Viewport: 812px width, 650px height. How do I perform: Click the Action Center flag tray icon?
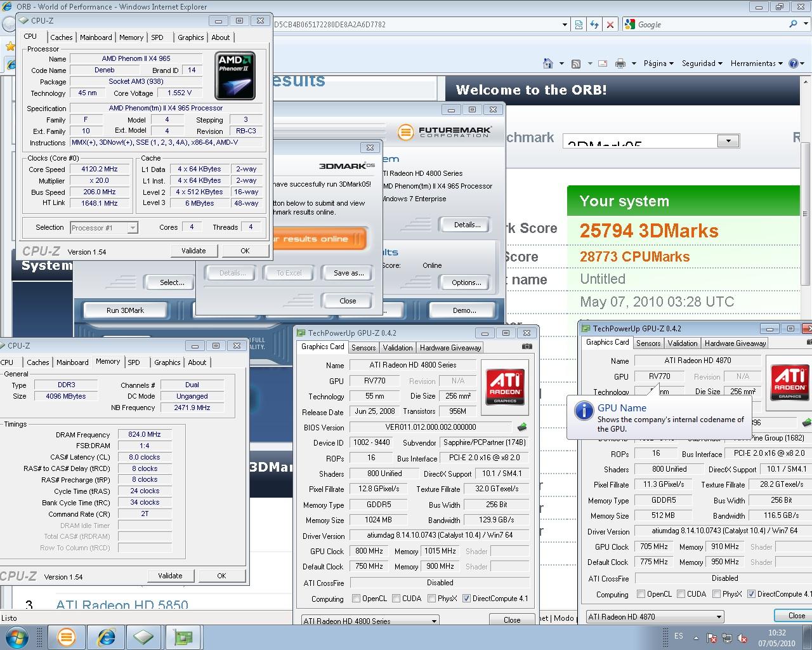tap(712, 638)
